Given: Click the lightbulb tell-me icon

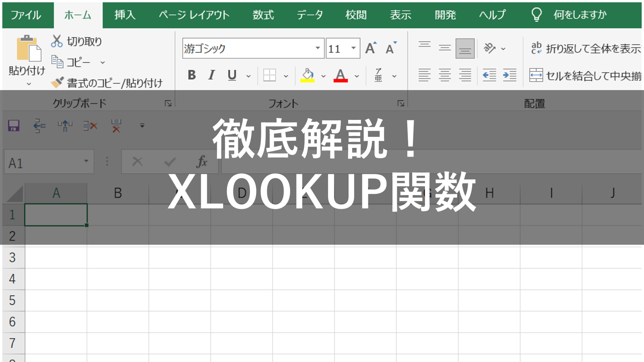Looking at the screenshot, I should (x=537, y=15).
